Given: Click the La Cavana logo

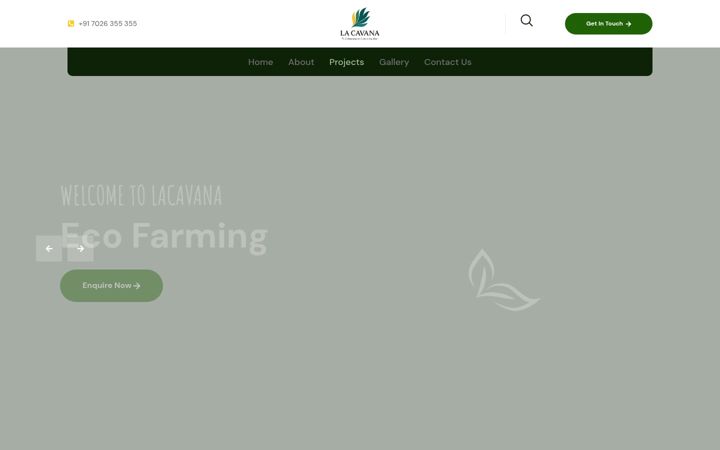Looking at the screenshot, I should pos(360,24).
